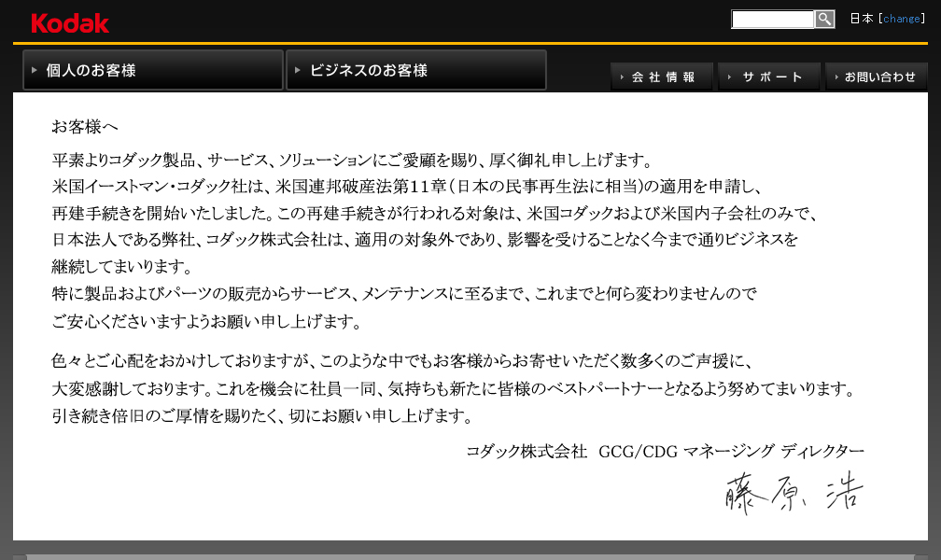Click the magnifier search button
Viewport: 941px width, 560px height.
pyautogui.click(x=824, y=20)
